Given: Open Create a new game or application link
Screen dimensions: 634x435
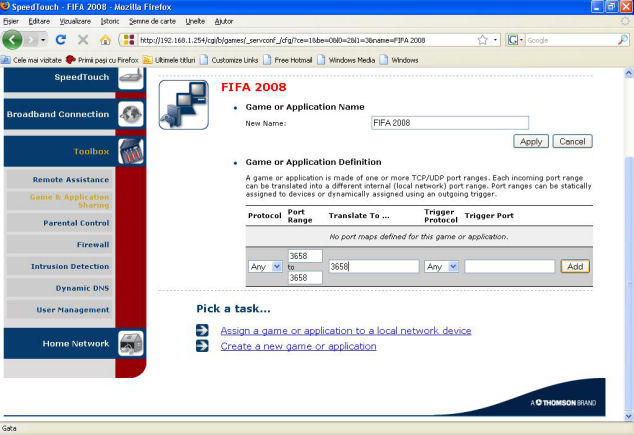Looking at the screenshot, I should [298, 346].
